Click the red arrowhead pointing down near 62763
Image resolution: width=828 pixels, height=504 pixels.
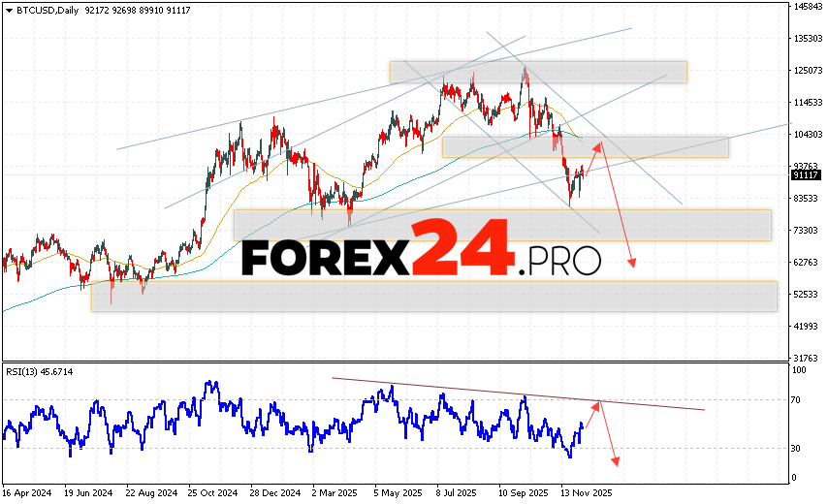pyautogui.click(x=633, y=264)
